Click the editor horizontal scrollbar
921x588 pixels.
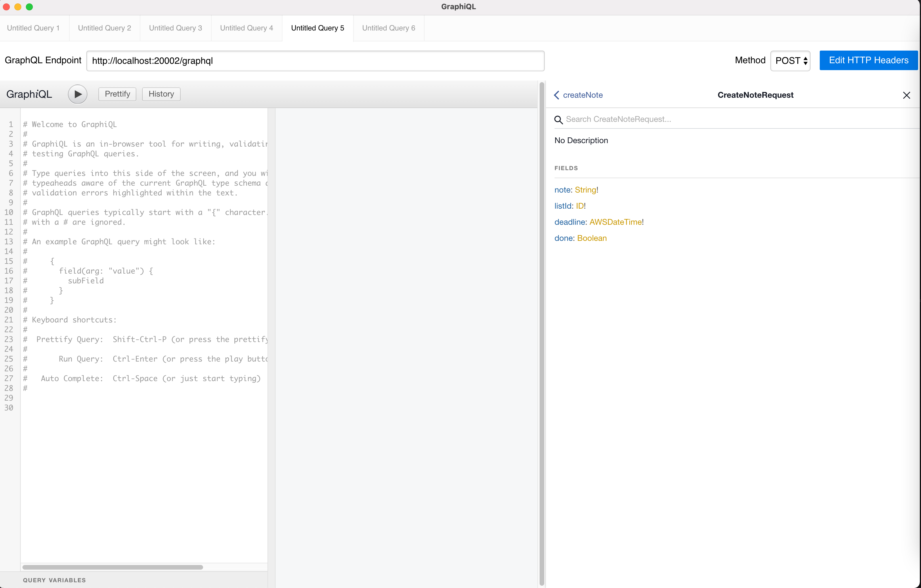click(x=112, y=567)
